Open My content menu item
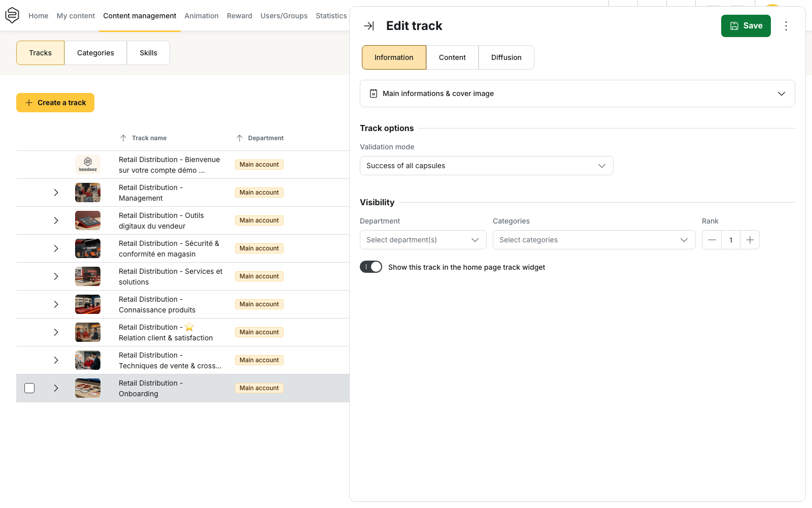Image resolution: width=812 pixels, height=508 pixels. click(76, 16)
